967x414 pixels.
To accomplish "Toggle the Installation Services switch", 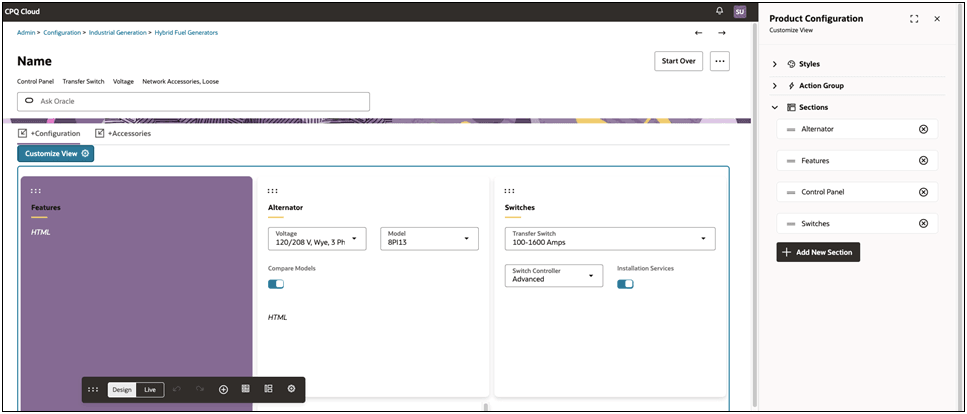I will click(x=625, y=284).
